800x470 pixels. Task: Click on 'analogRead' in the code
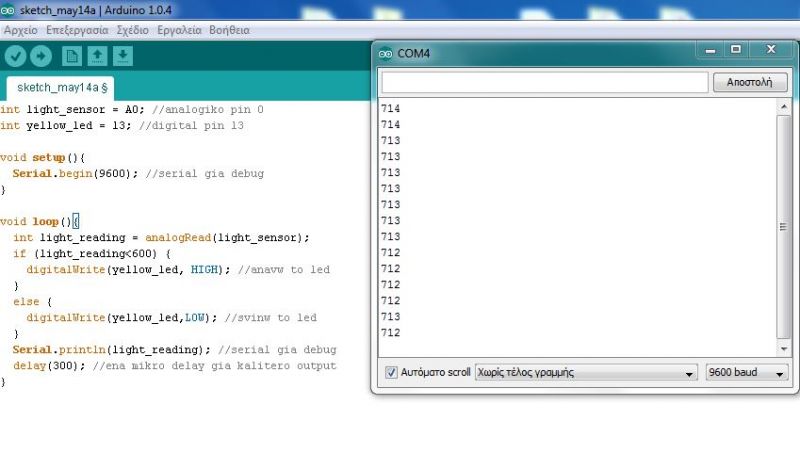point(178,238)
